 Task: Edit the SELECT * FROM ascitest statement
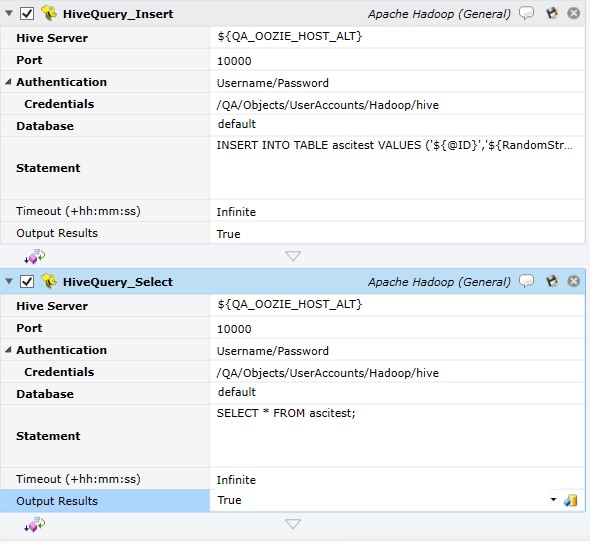(397, 436)
